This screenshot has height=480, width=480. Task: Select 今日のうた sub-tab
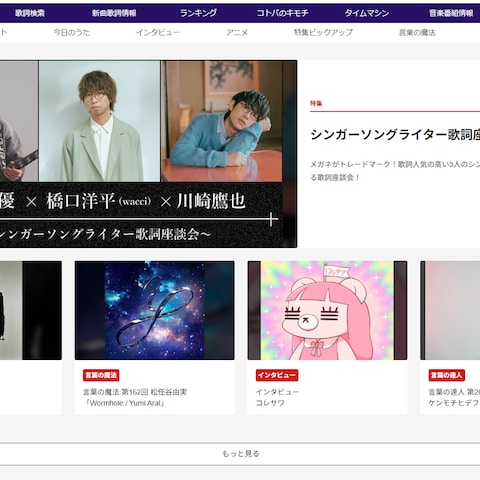pos(72,32)
